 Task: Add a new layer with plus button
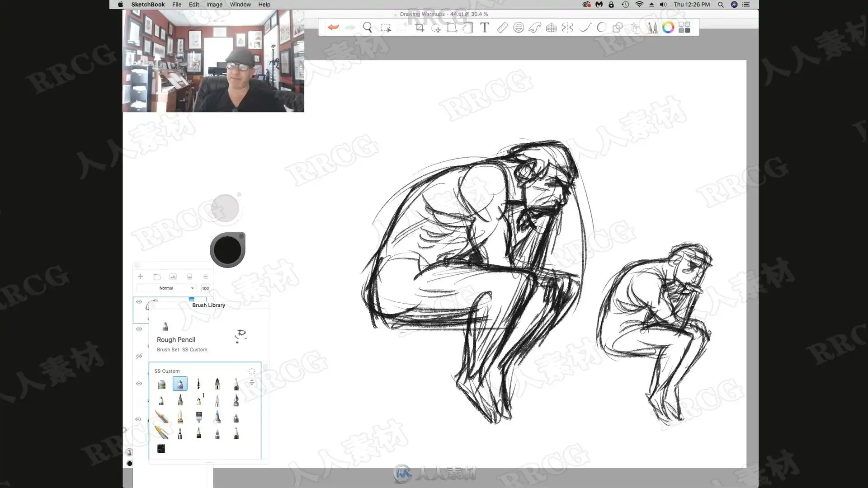pyautogui.click(x=140, y=277)
